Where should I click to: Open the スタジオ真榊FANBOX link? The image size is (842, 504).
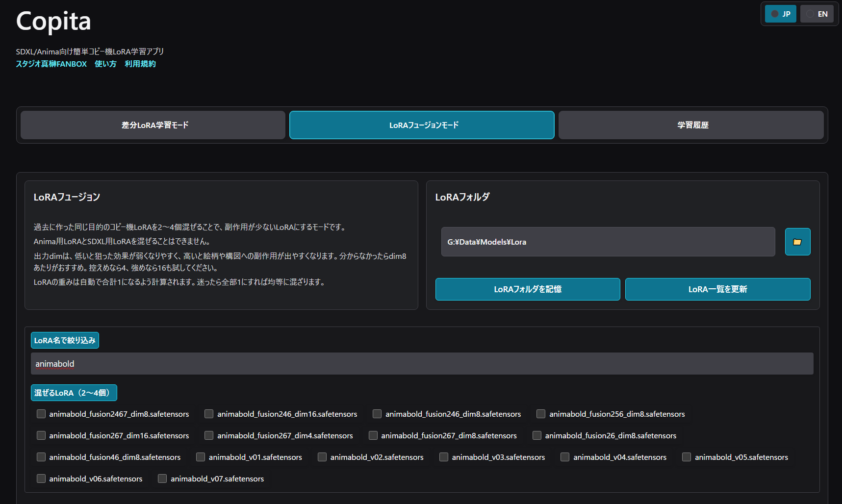click(x=51, y=64)
